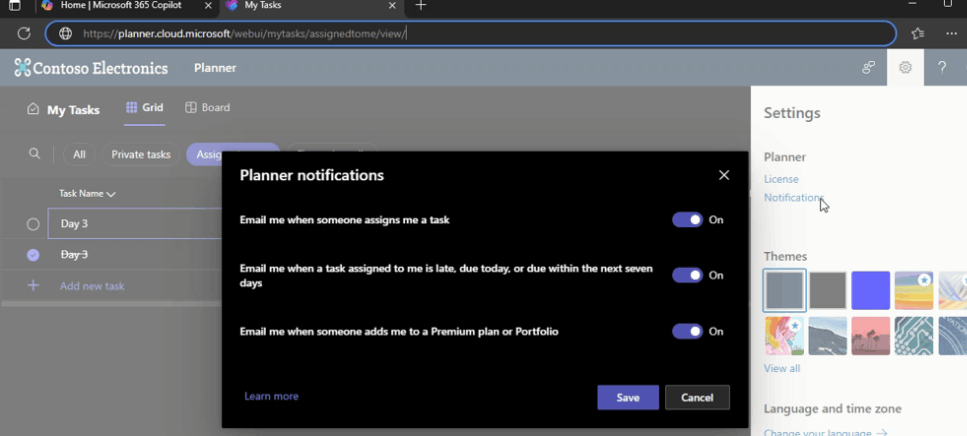This screenshot has width=967, height=436.
Task: Close the My Tasks browser tab
Action: point(392,6)
